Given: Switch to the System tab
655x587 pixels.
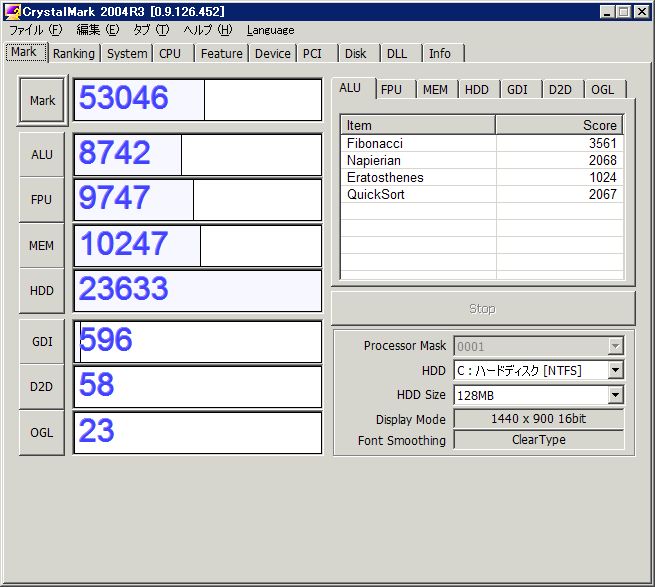Looking at the screenshot, I should point(127,53).
